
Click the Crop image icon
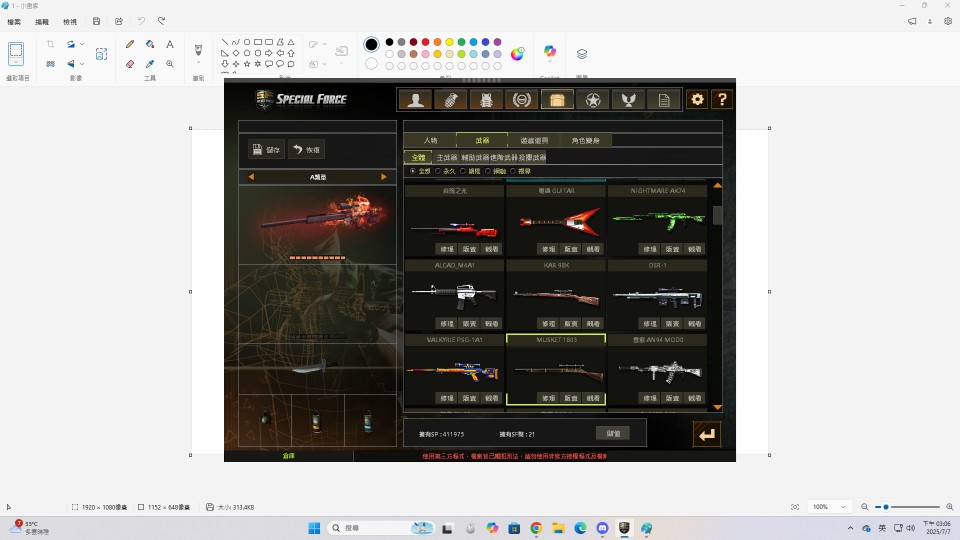pos(50,44)
